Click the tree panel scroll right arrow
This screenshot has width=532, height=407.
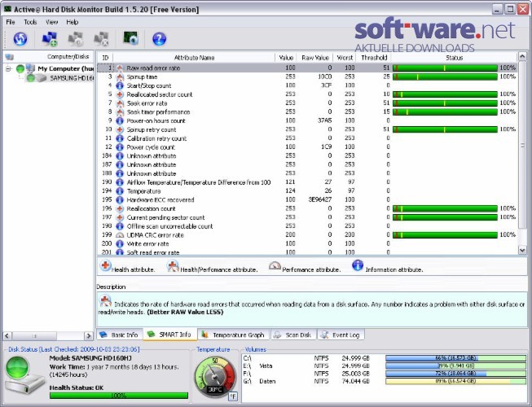(x=89, y=336)
